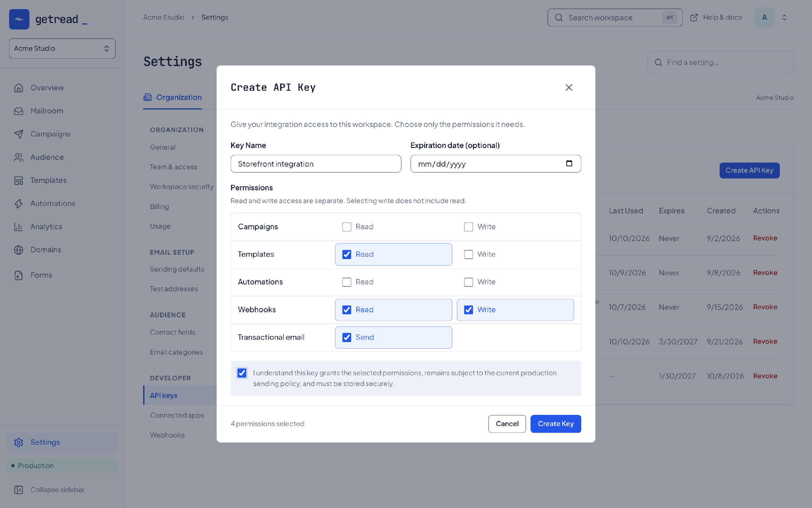Open Domains via its globe icon
This screenshot has height=508, width=812.
click(x=19, y=250)
